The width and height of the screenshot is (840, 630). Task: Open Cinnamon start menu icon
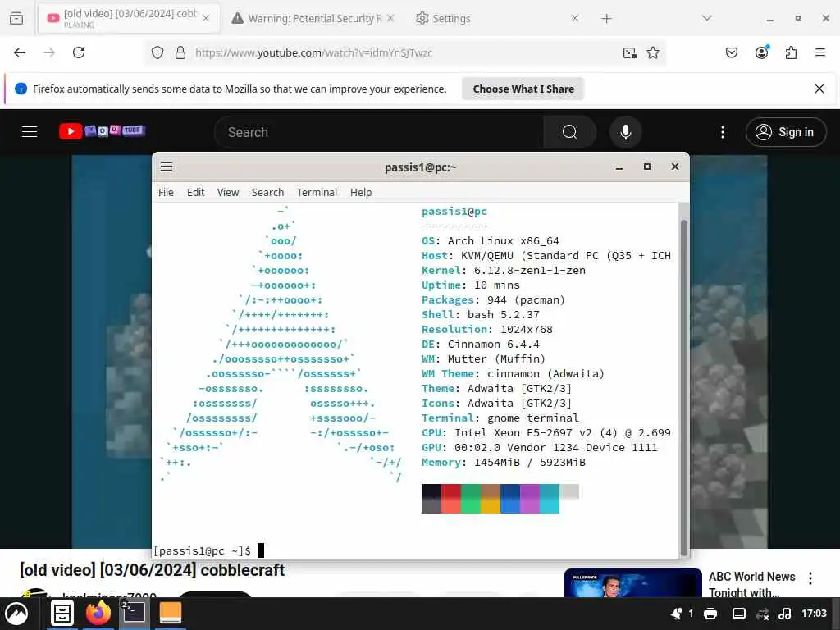pos(16,614)
